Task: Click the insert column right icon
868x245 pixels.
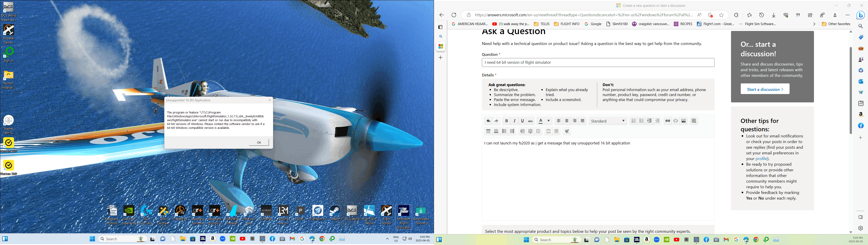Action: point(512,132)
